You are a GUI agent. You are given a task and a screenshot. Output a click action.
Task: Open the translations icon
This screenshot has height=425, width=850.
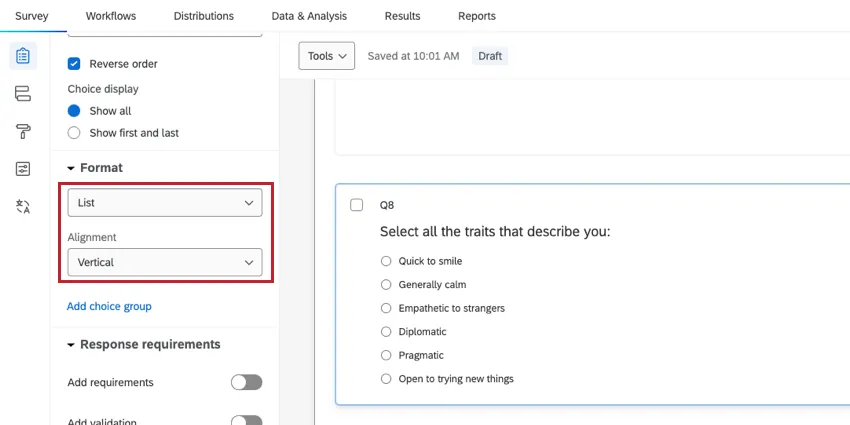[23, 207]
